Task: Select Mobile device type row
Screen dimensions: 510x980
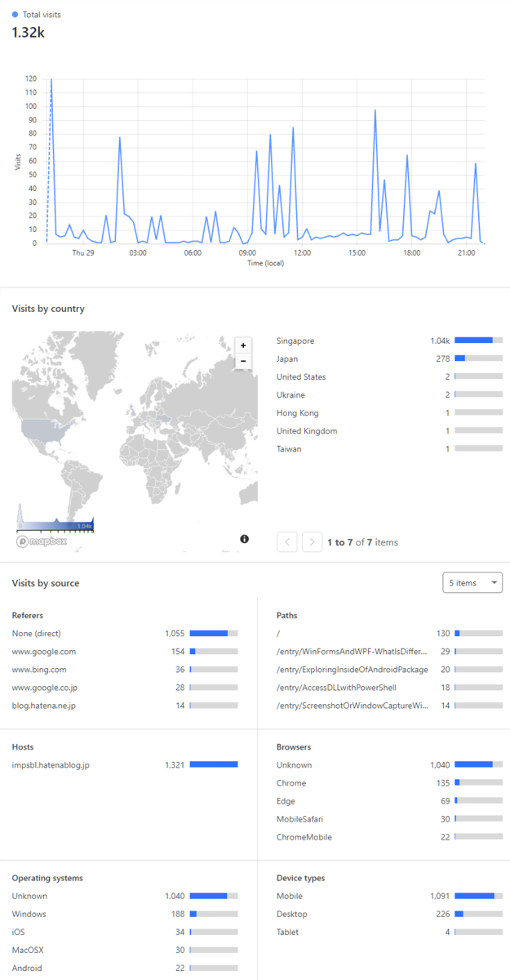Action: coord(389,896)
